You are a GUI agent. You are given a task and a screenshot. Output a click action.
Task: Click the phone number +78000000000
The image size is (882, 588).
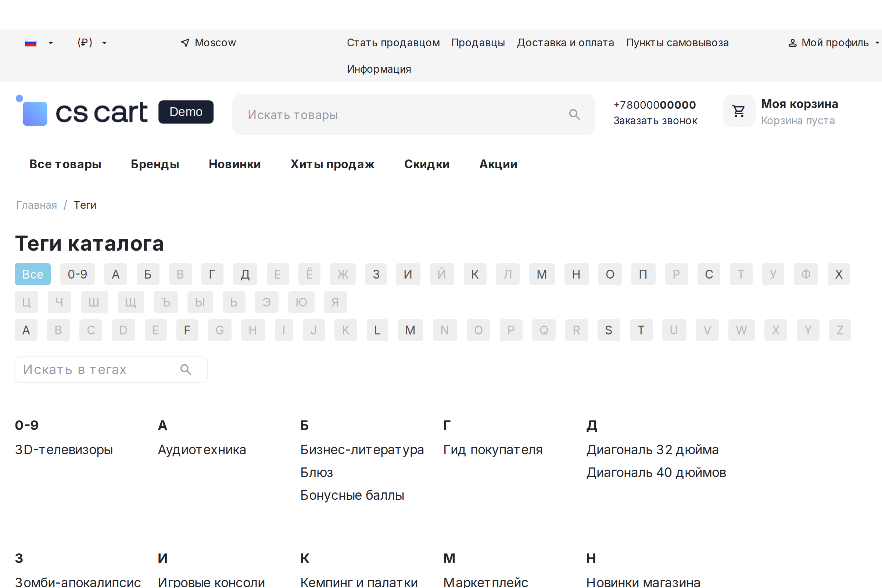click(x=655, y=105)
